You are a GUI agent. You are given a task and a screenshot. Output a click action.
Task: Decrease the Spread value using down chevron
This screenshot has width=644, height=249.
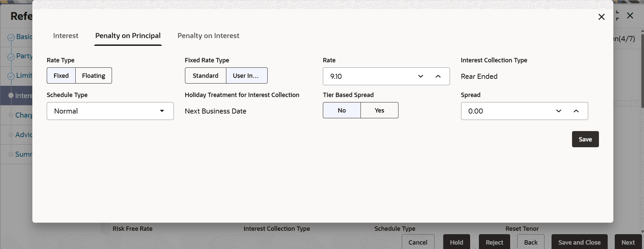559,111
